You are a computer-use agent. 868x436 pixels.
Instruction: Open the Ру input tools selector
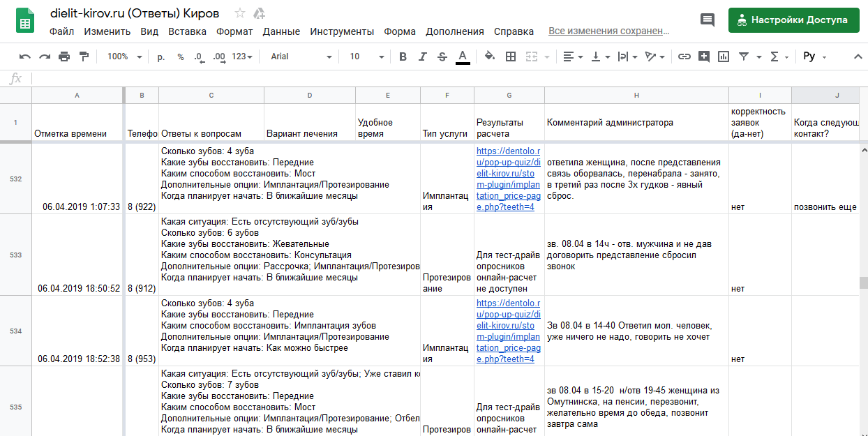point(815,57)
